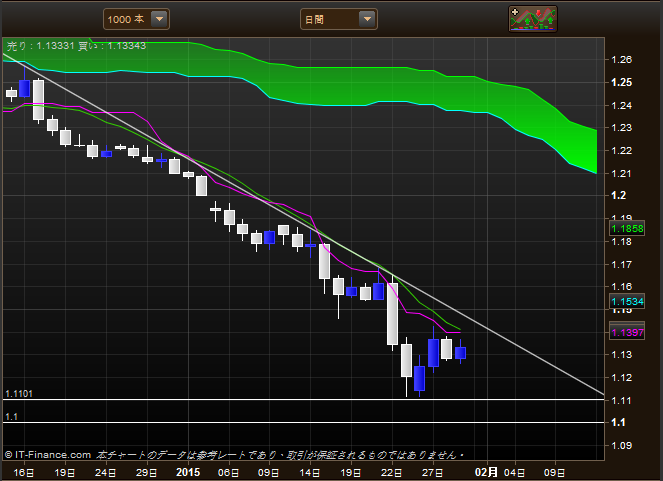Open the 日間 timeframe dropdown

click(x=339, y=19)
